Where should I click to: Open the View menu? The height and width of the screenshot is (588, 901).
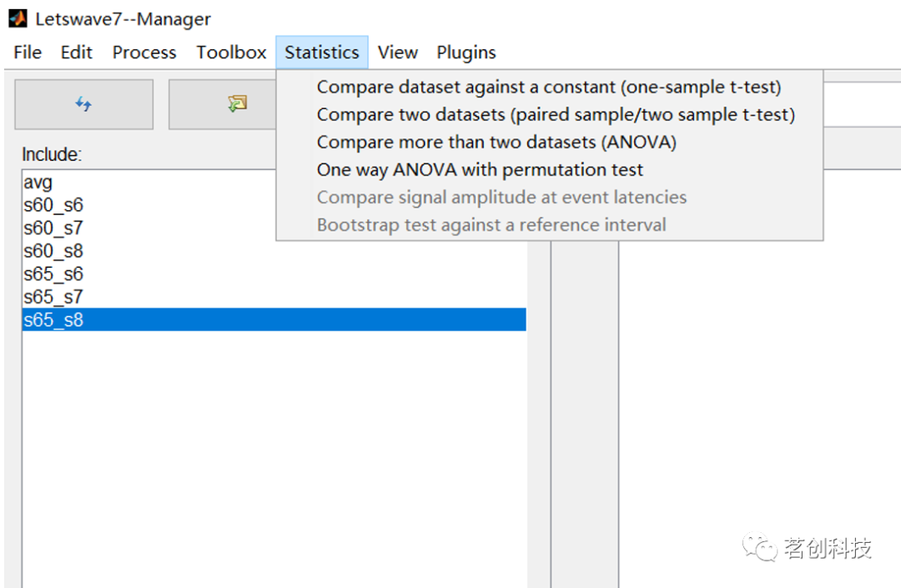click(x=397, y=53)
